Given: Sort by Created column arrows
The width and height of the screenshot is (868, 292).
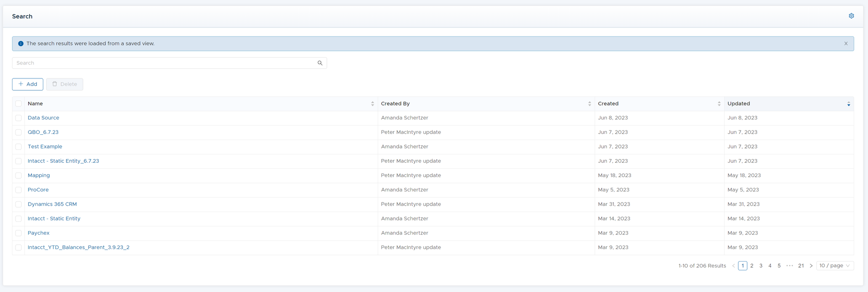Looking at the screenshot, I should pos(719,104).
